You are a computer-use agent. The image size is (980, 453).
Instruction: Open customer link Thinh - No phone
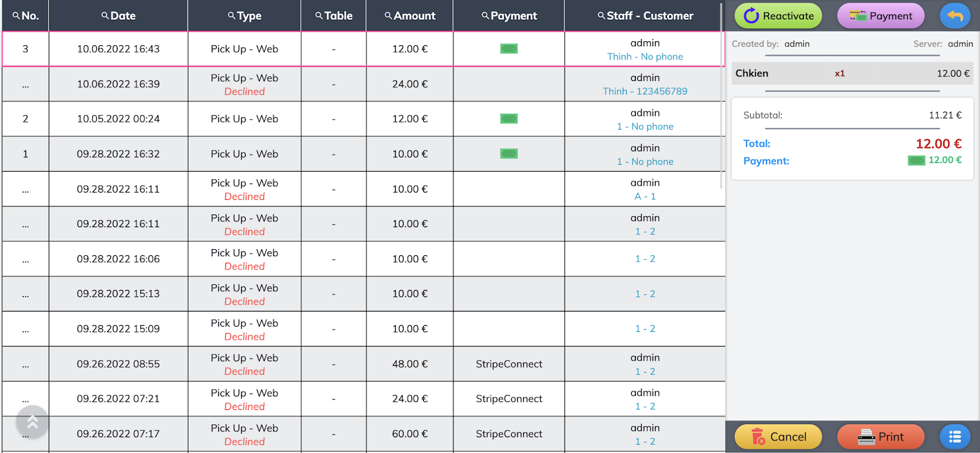click(x=645, y=57)
